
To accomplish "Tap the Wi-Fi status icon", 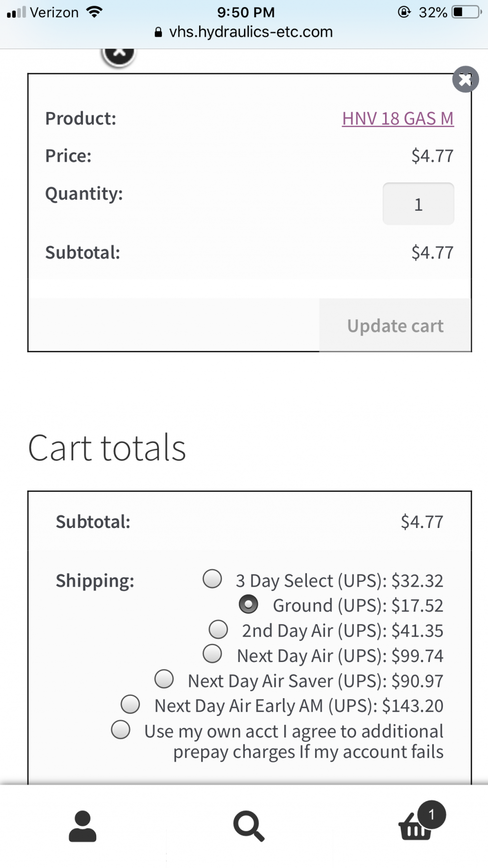I will [x=95, y=12].
